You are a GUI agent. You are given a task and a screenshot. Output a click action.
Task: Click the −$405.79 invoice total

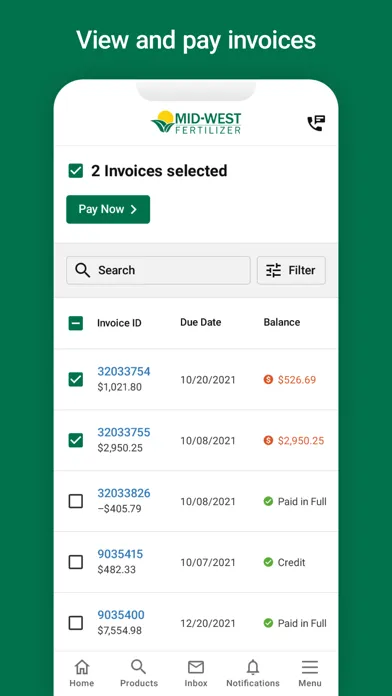(x=119, y=509)
